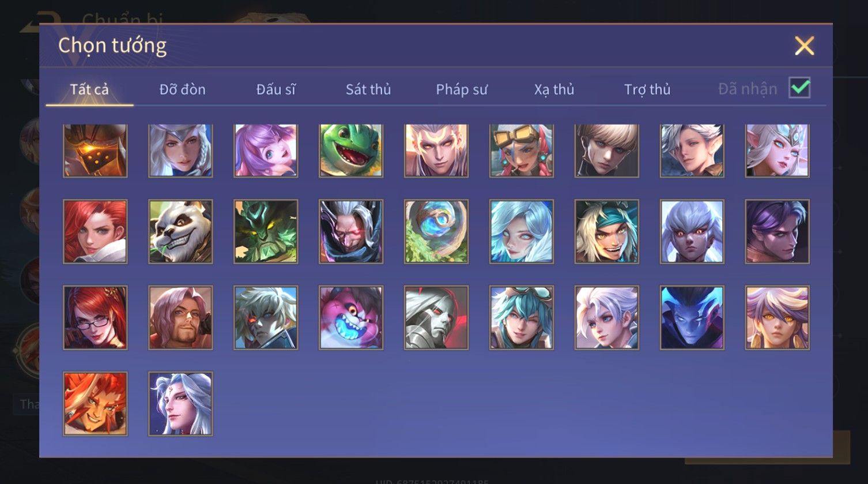The height and width of the screenshot is (484, 868).
Task: Switch to the Xạ thủ tab
Action: click(x=554, y=89)
